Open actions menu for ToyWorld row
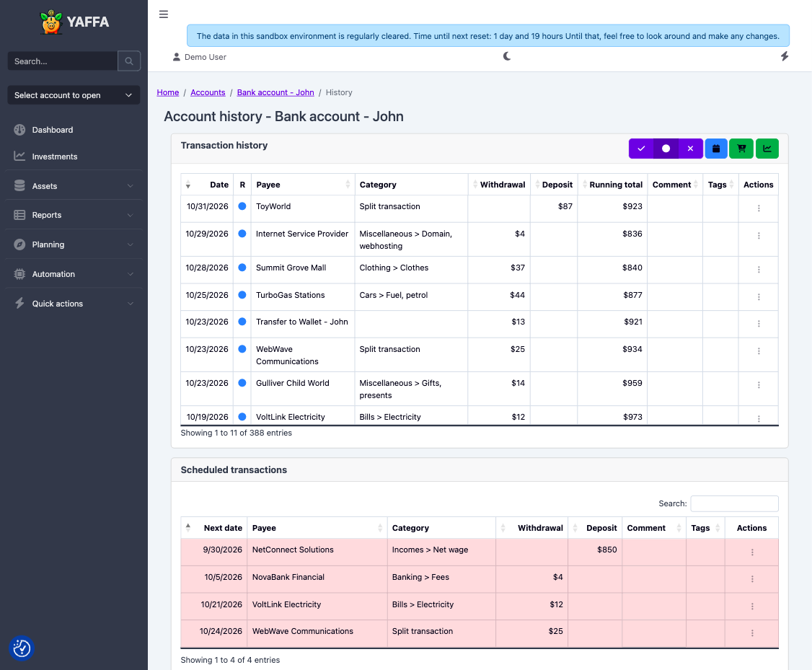 point(759,208)
